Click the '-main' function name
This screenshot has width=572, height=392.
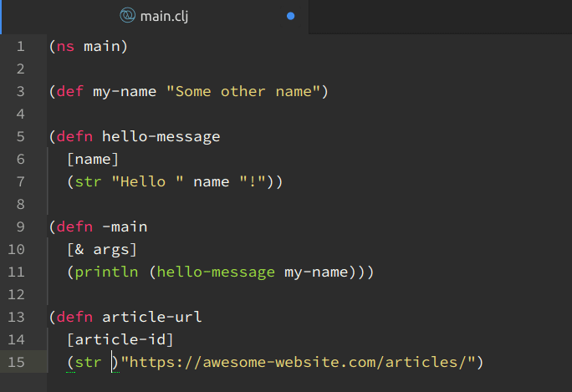[125, 227]
